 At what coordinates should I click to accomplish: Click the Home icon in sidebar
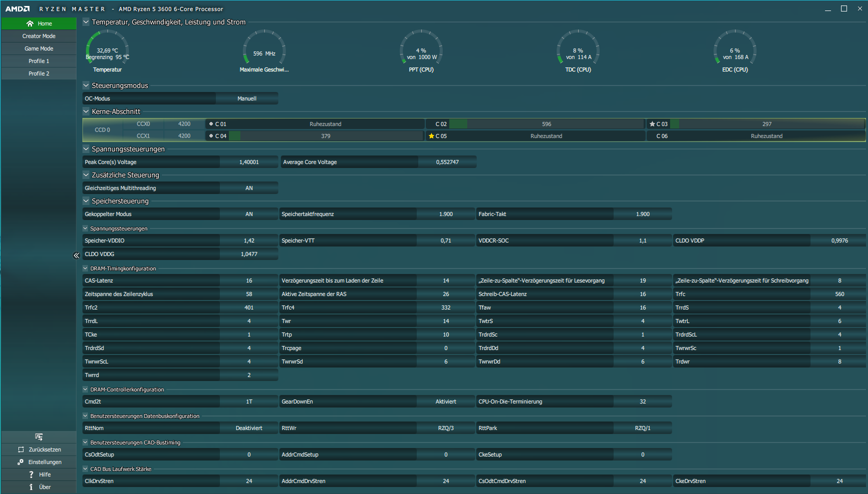click(x=30, y=23)
